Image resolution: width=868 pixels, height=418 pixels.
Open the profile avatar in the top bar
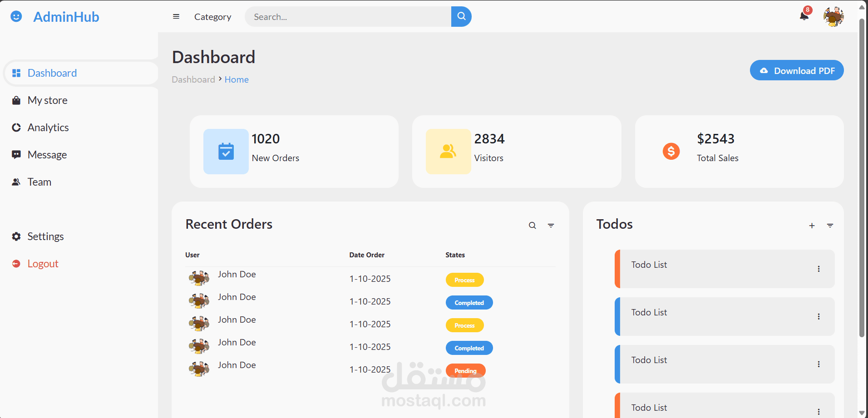coord(833,17)
